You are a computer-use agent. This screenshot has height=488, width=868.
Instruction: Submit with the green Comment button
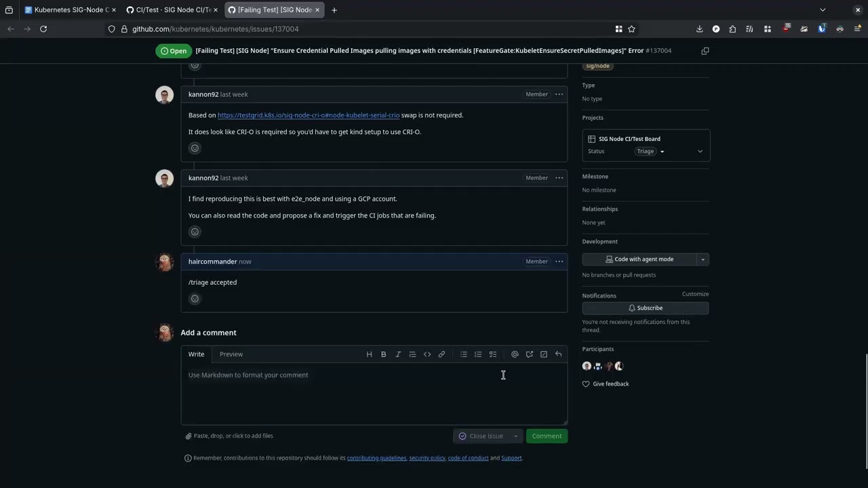[x=547, y=436]
